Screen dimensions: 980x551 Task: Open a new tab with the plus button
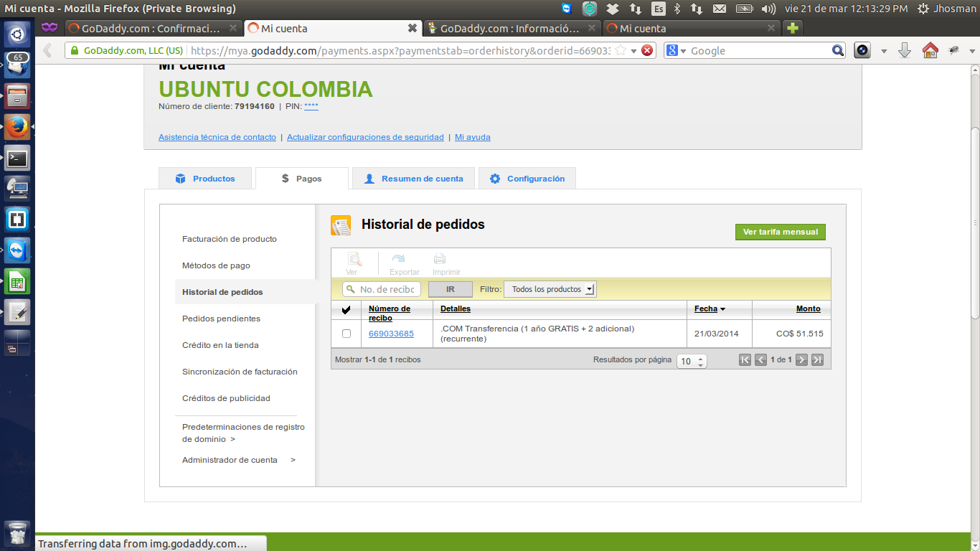pos(792,28)
